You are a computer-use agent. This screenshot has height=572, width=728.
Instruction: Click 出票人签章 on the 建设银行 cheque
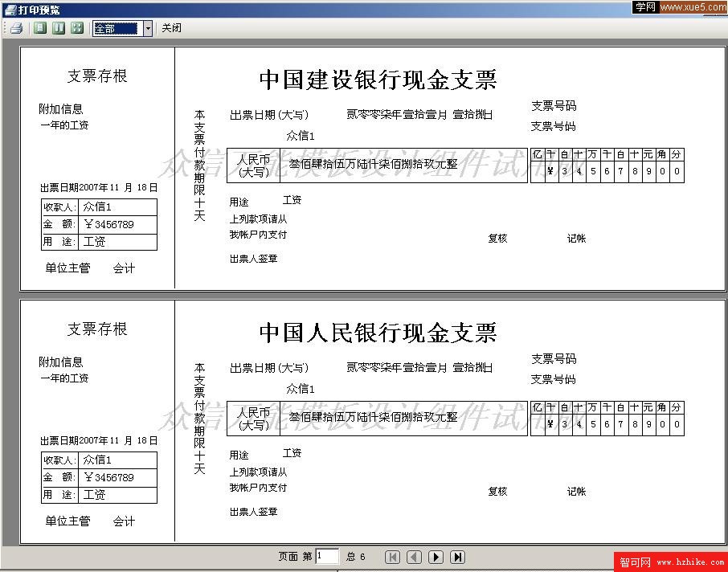click(x=253, y=259)
